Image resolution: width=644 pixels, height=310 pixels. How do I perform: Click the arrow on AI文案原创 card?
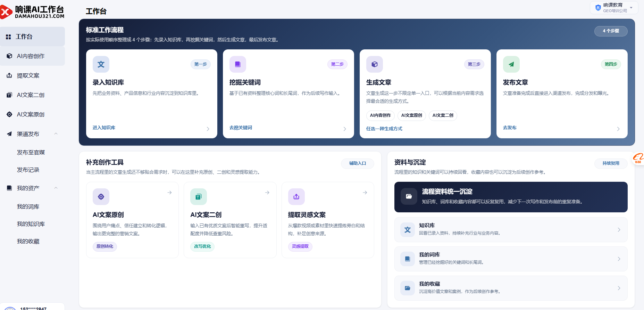click(170, 193)
